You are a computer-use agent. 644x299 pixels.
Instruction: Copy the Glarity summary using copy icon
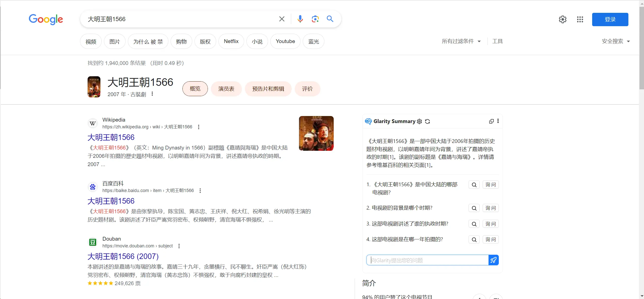pyautogui.click(x=491, y=121)
